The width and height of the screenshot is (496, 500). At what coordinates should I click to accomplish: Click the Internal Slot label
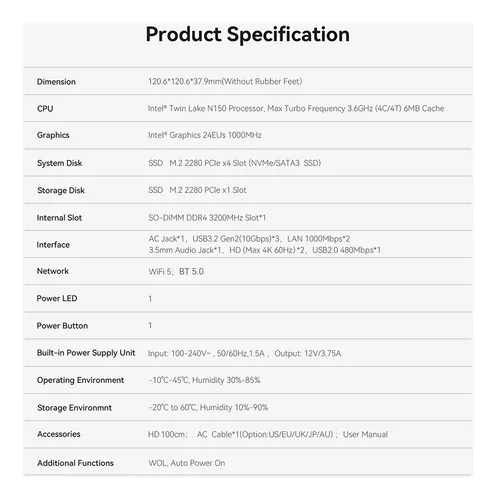pos(59,218)
